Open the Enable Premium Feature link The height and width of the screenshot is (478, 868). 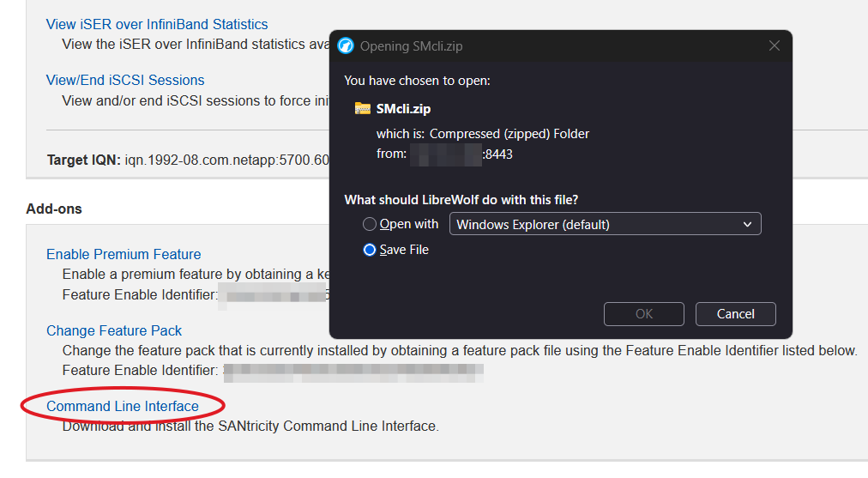click(x=124, y=254)
